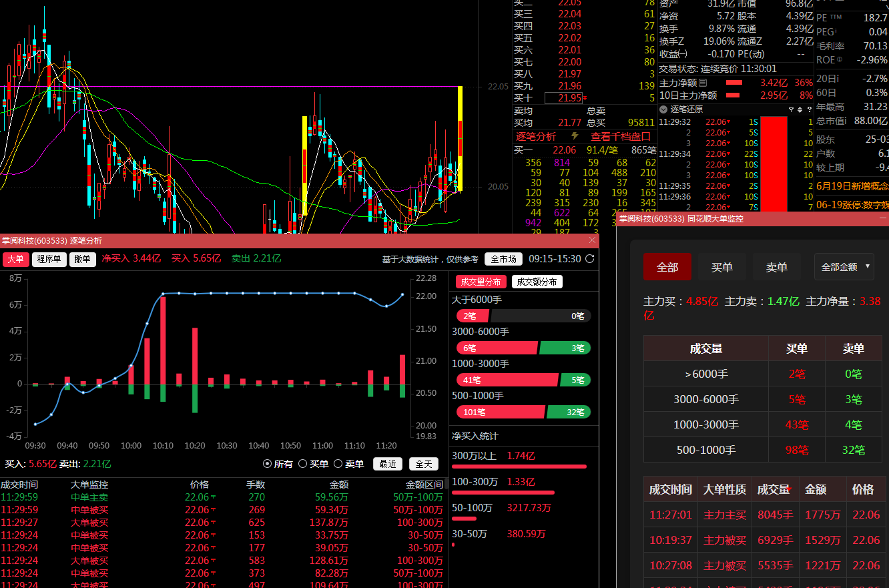Click the 100-300万 net buy bar
Image resolution: width=889 pixels, height=588 pixels.
tap(503, 493)
